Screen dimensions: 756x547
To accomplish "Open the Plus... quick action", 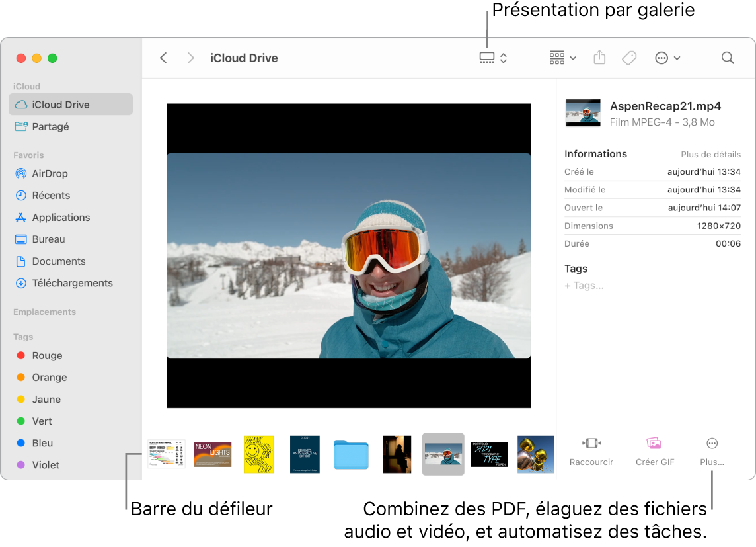I will 711,452.
